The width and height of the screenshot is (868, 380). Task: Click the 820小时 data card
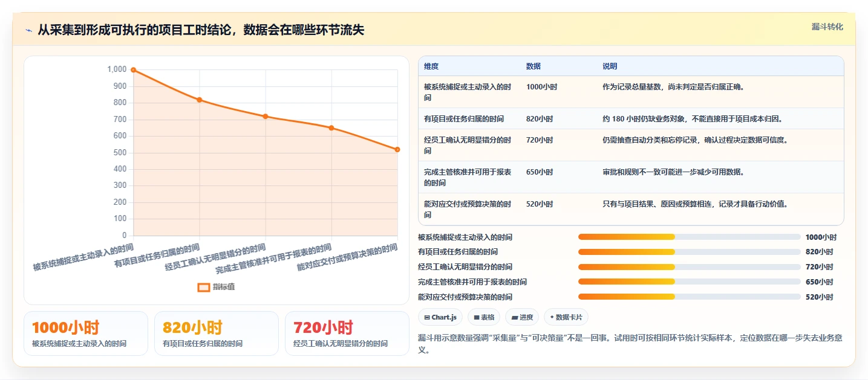(x=217, y=333)
